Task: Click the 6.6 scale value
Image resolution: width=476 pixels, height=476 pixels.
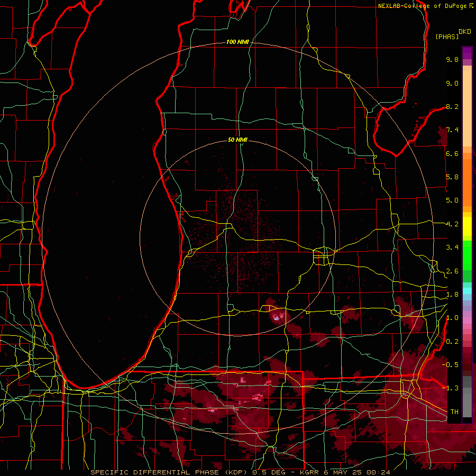Action: (x=452, y=153)
